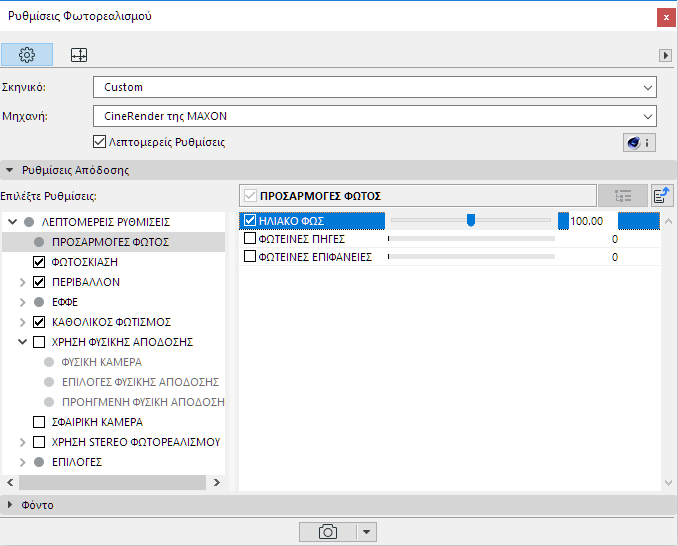Close the Ρυθμίσεις Φωτορεαλισμού dialog
The width and height of the screenshot is (678, 546).
click(666, 18)
